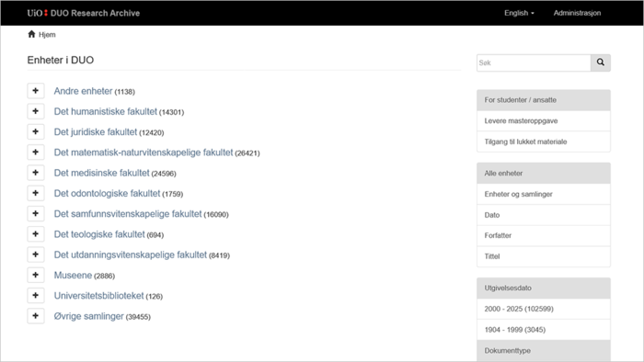This screenshot has width=644, height=362.
Task: Open Museene link
Action: [x=73, y=276]
